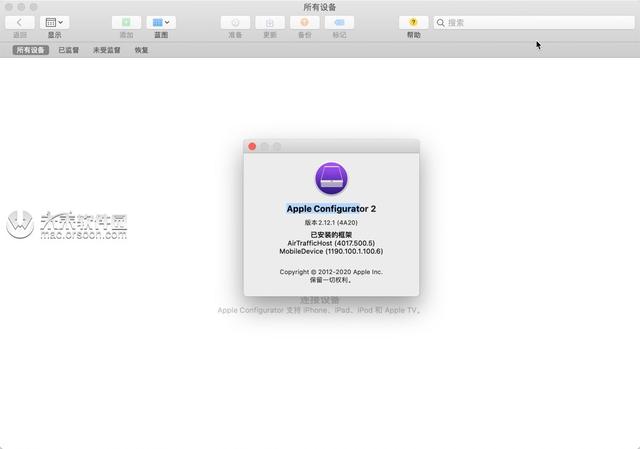Click the 添加 add toolbar button
Screen dimensions: 640x449
126,22
